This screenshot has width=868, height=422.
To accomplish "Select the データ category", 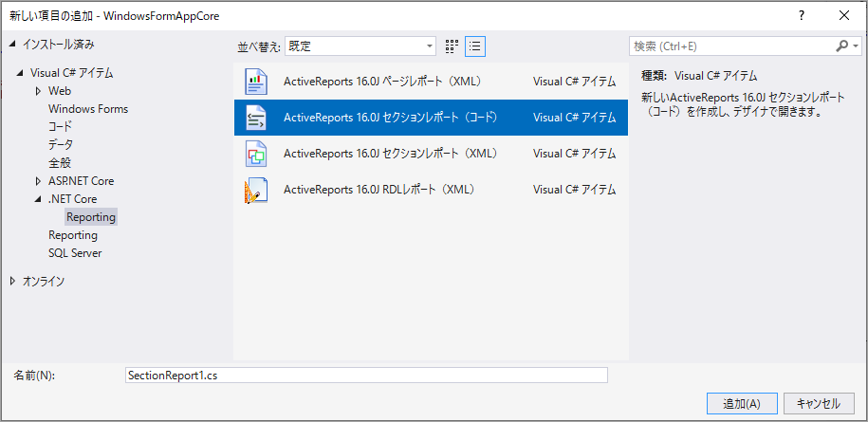I will coord(61,145).
